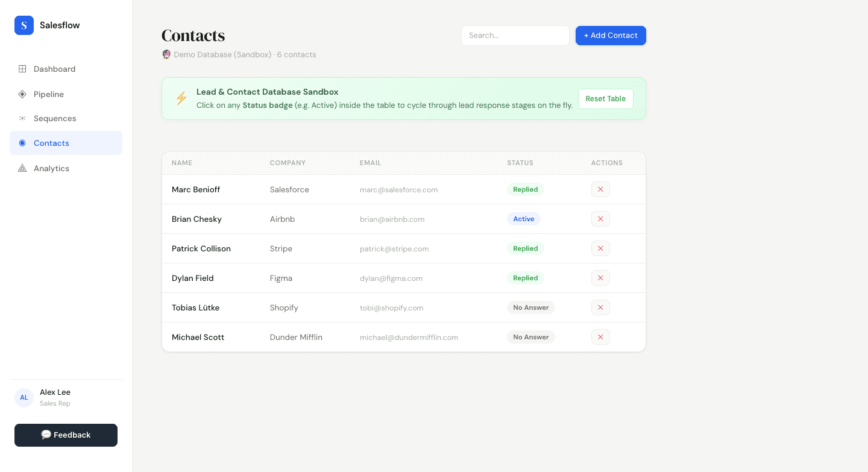
Task: Select Contacts in the sidebar
Action: pyautogui.click(x=66, y=143)
